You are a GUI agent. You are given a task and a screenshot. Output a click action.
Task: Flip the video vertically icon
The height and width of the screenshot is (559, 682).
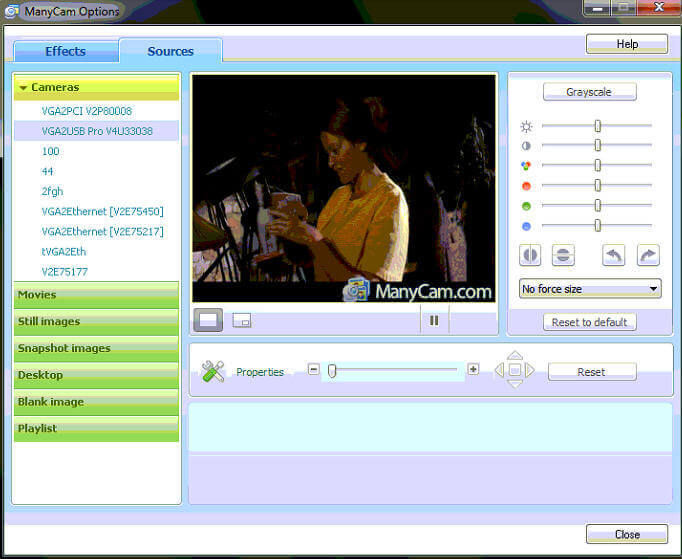(x=563, y=255)
